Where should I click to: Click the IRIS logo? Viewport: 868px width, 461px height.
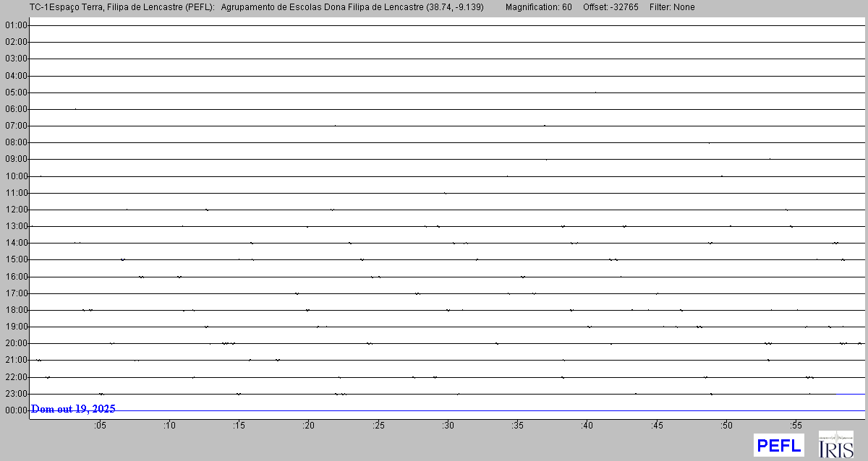click(835, 444)
